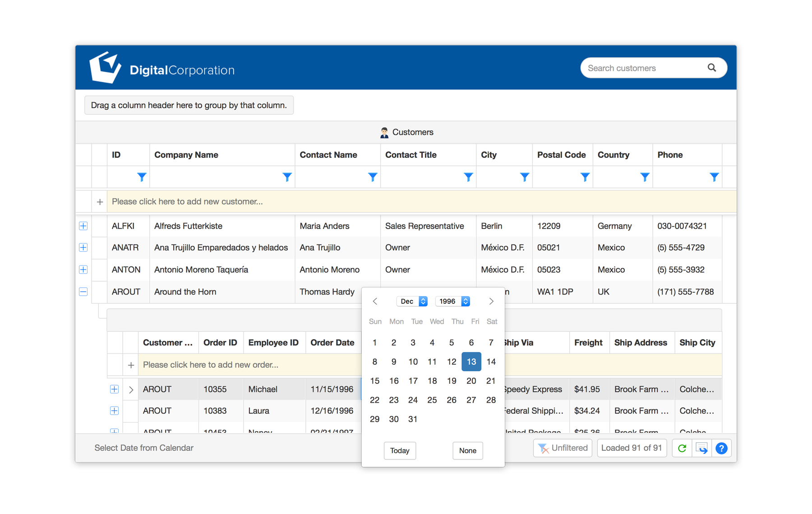Collapse the AROUT customer row
Image resolution: width=812 pixels, height=514 pixels.
click(x=83, y=292)
